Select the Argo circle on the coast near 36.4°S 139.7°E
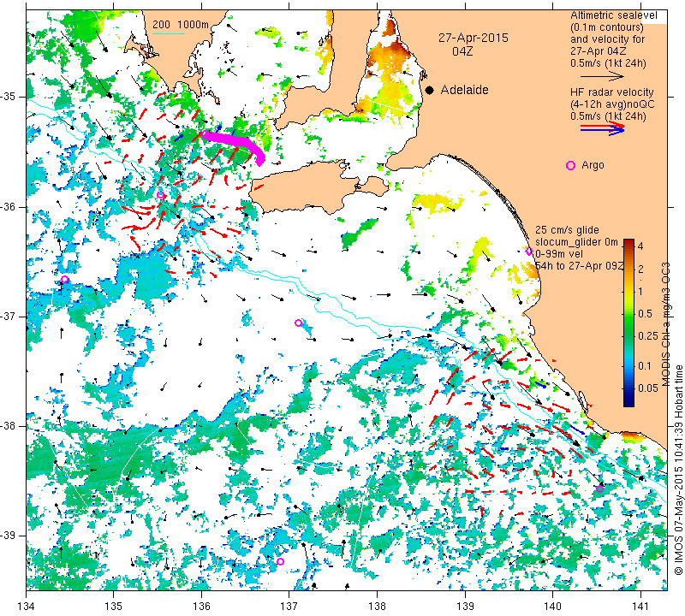This screenshot has width=685, height=616. 528,251
